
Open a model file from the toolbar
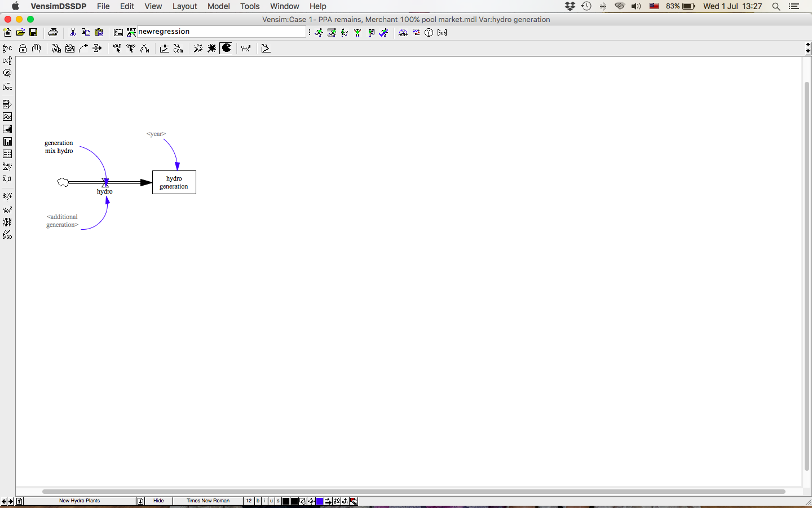(x=20, y=33)
